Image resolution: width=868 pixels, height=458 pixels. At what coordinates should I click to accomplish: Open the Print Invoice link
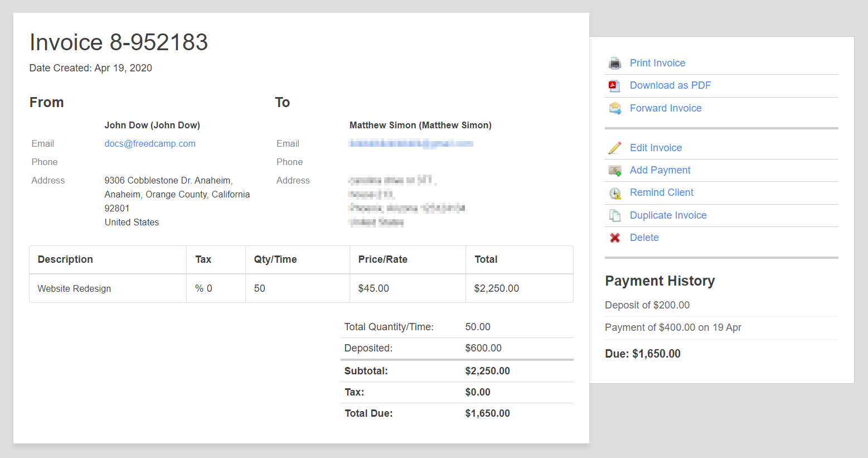(657, 63)
